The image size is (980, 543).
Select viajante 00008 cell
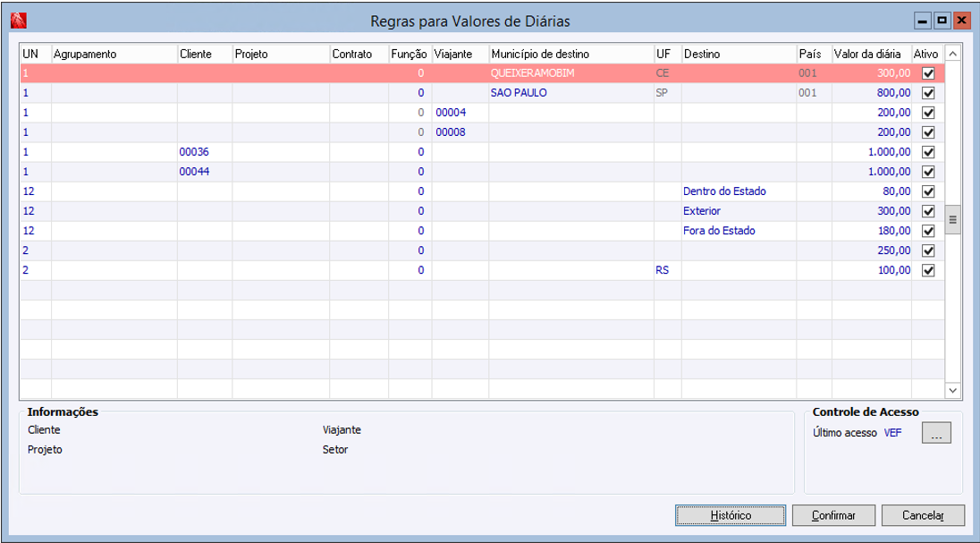point(460,132)
